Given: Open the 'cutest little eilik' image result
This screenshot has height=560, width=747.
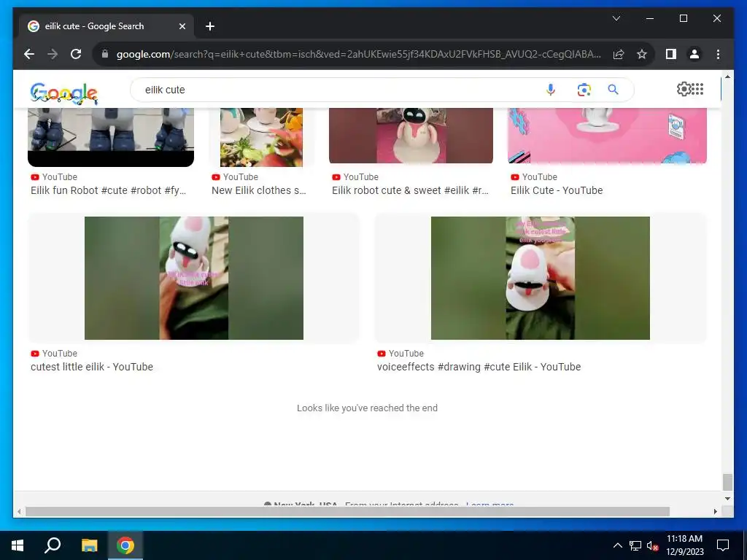Looking at the screenshot, I should 194,278.
